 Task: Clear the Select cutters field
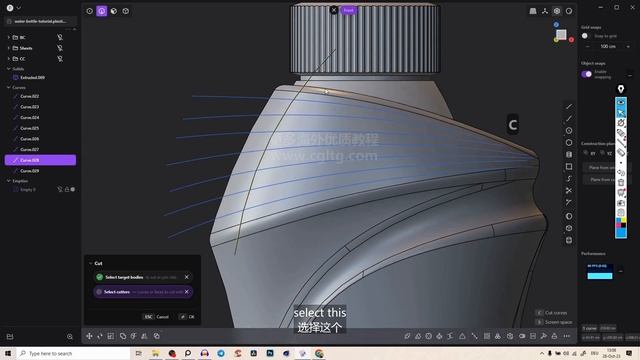point(187,292)
